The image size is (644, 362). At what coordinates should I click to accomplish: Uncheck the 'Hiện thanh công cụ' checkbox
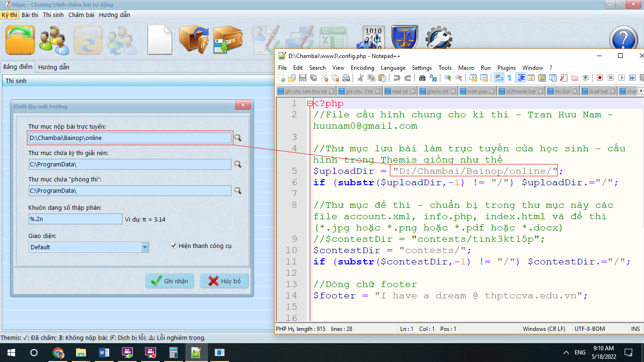[x=174, y=246]
